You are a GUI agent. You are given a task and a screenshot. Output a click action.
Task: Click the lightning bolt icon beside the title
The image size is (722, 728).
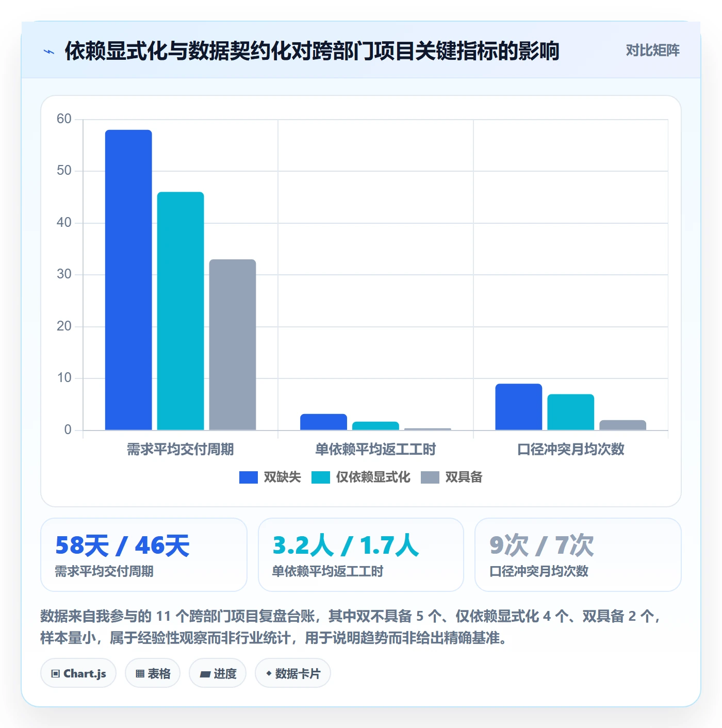pos(49,52)
